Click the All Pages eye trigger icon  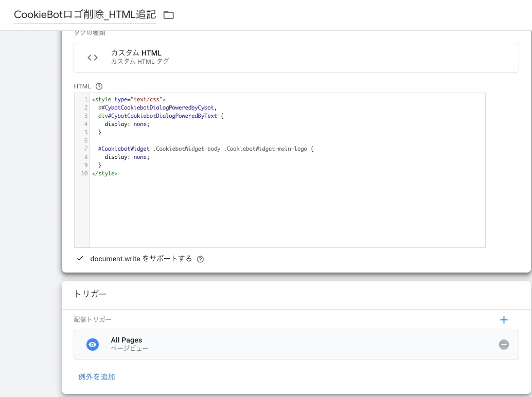(x=92, y=345)
